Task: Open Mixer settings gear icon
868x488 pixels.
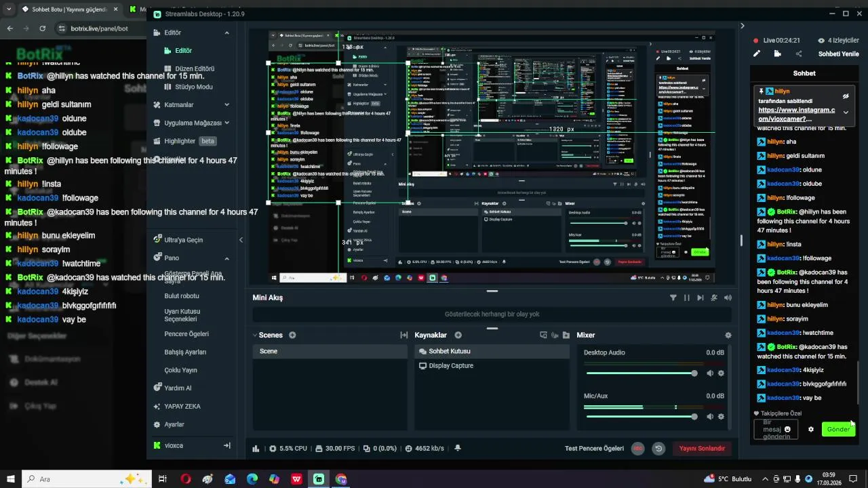Action: (728, 335)
